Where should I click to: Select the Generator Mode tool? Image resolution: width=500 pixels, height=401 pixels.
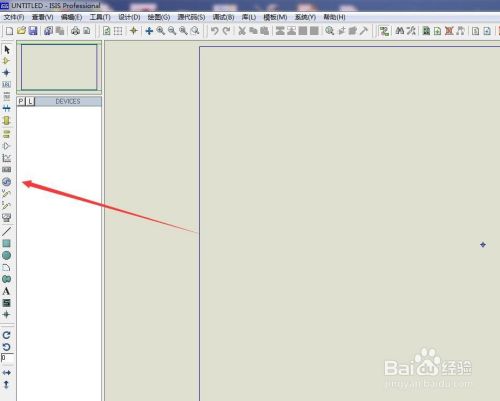6,182
